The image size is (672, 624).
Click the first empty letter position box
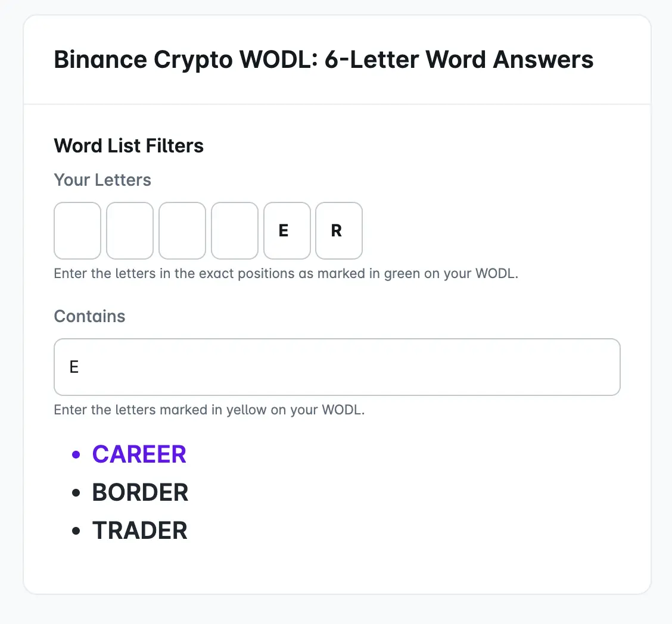tap(77, 231)
